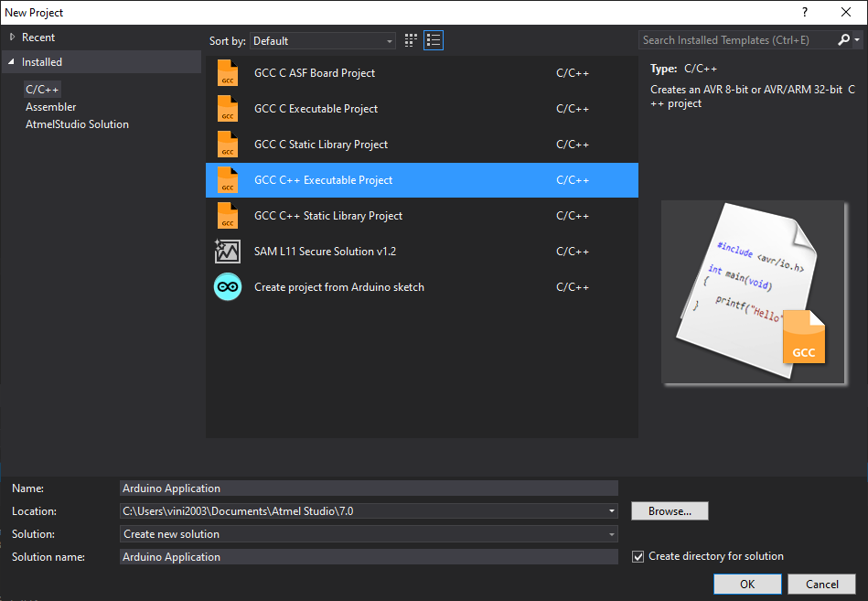Open the Sort by Default dropdown
This screenshot has height=601, width=868.
pos(323,41)
